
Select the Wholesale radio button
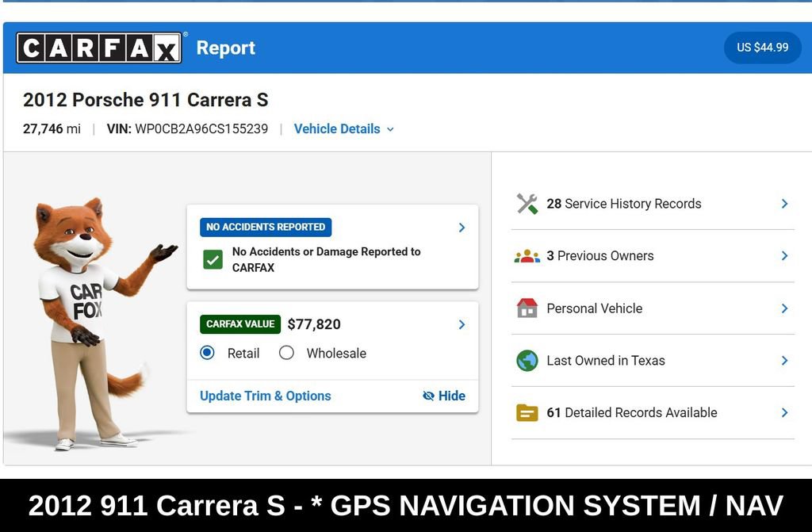(x=286, y=353)
